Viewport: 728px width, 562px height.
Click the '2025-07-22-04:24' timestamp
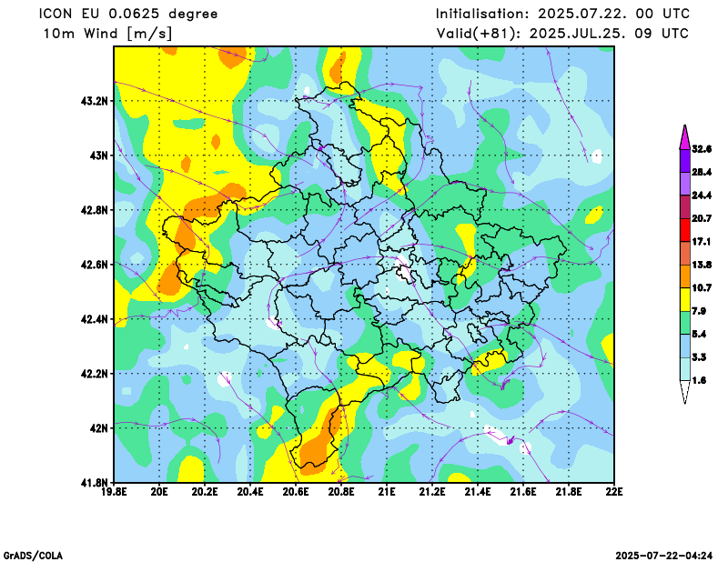664,556
